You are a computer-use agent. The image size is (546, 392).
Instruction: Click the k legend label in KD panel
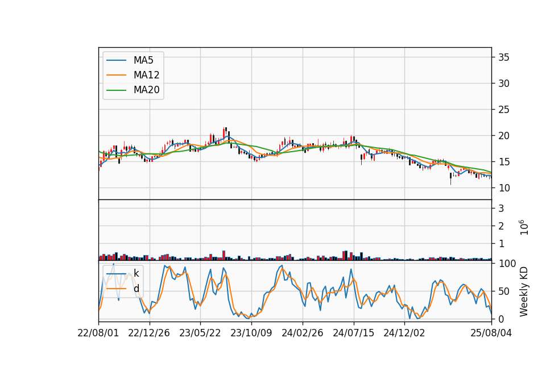(x=136, y=273)
